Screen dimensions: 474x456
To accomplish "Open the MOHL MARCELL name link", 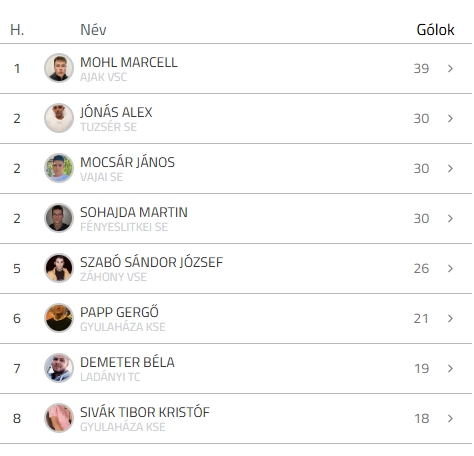I will pos(129,62).
